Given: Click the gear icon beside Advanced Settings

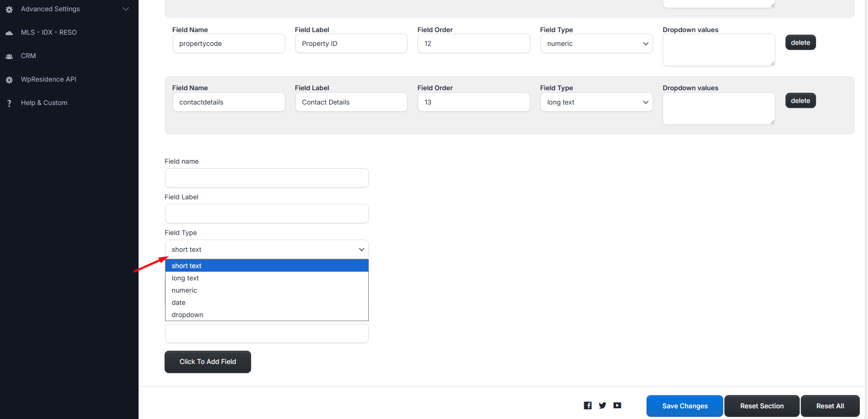Looking at the screenshot, I should pos(9,9).
